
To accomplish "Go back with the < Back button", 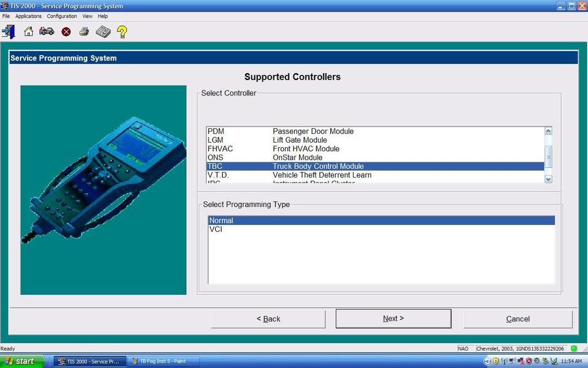I will click(268, 319).
